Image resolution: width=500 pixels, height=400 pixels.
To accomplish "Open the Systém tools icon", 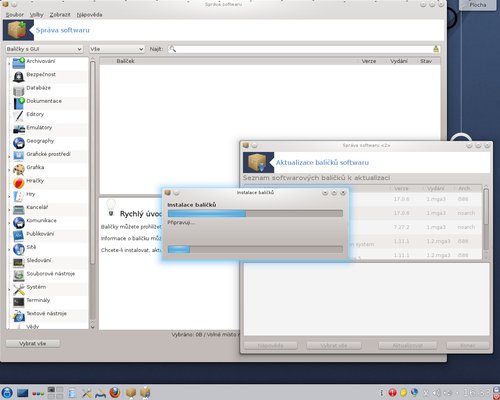I will click(19, 289).
